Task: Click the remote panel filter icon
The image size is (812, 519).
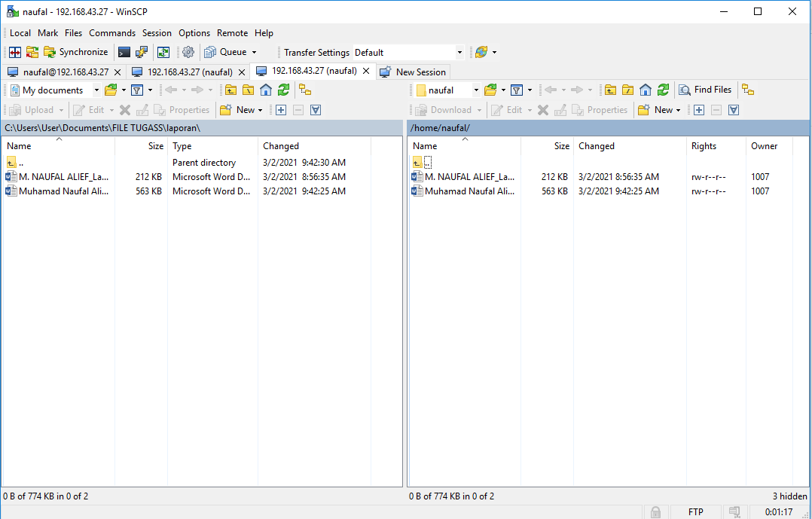Action: pos(516,90)
